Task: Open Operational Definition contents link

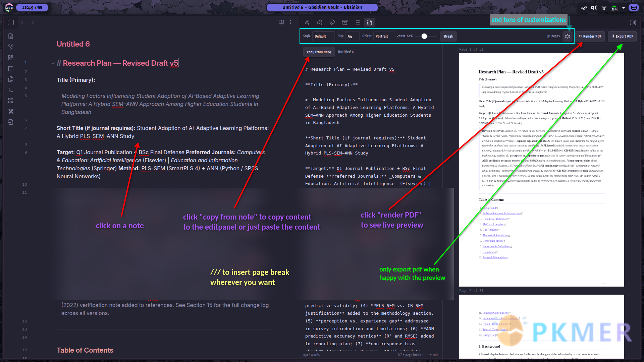Action: (x=495, y=219)
